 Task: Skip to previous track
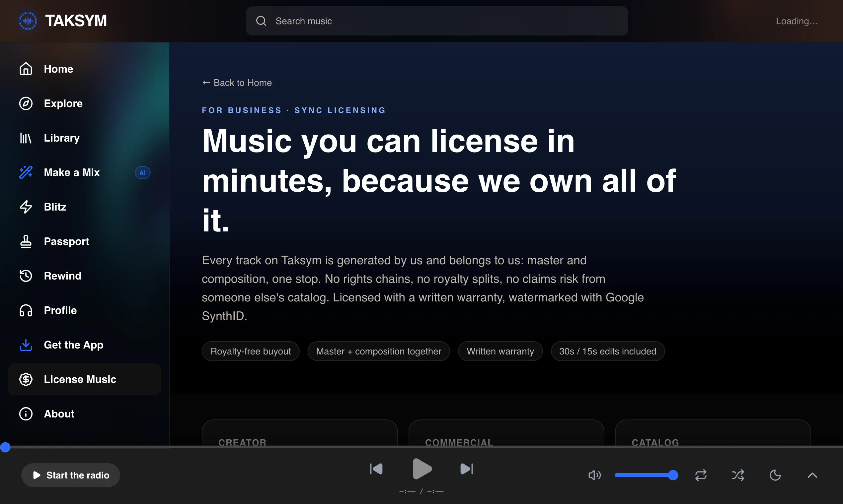(x=377, y=470)
